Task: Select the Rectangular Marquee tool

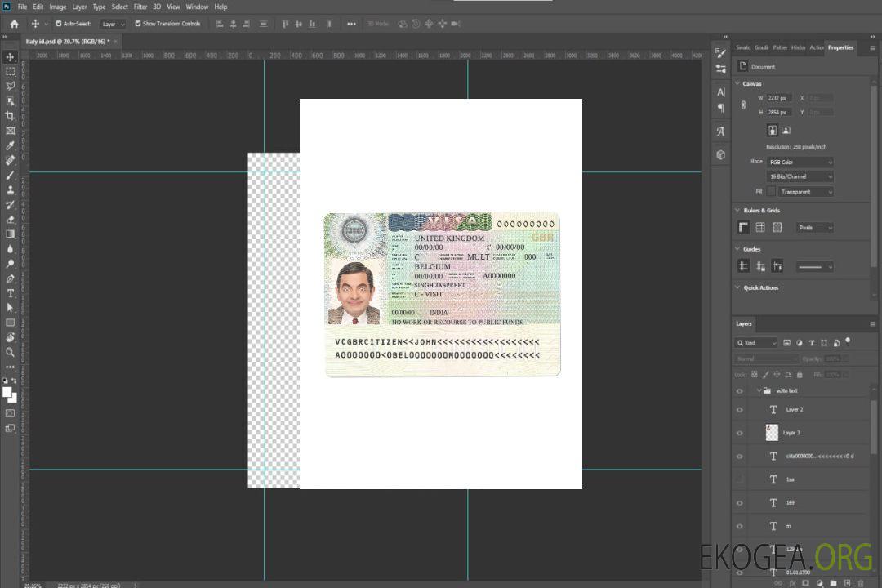Action: [10, 72]
